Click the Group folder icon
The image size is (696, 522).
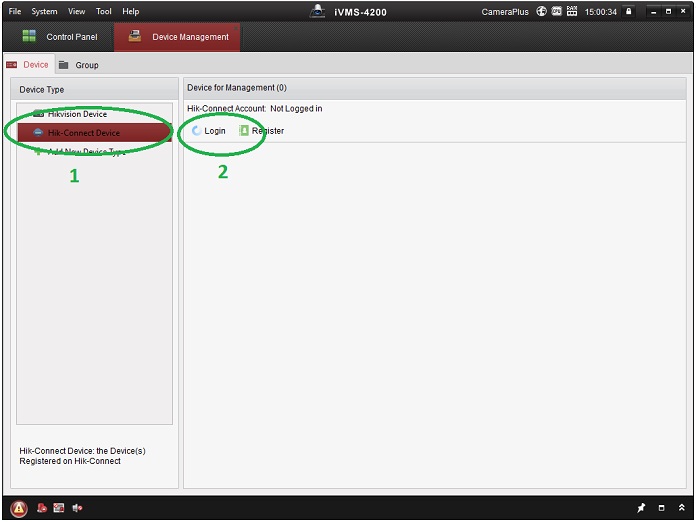[x=63, y=65]
